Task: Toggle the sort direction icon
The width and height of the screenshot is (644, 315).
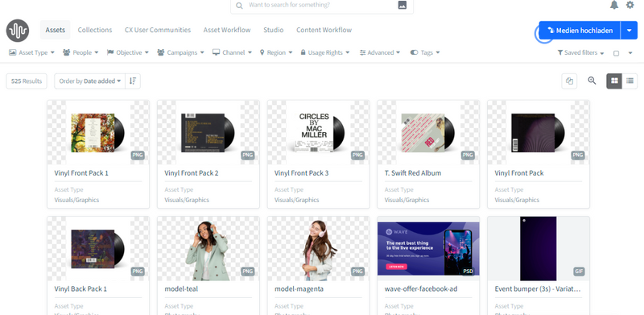Action: click(133, 81)
